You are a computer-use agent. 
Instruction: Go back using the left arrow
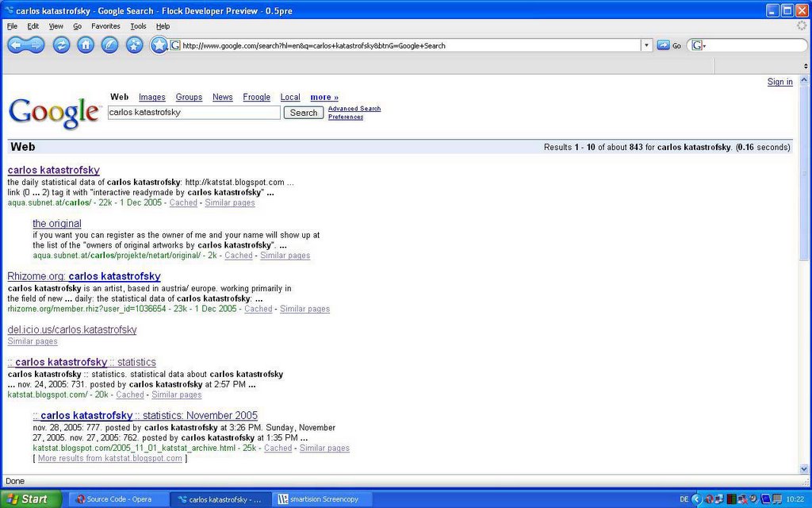(16, 45)
